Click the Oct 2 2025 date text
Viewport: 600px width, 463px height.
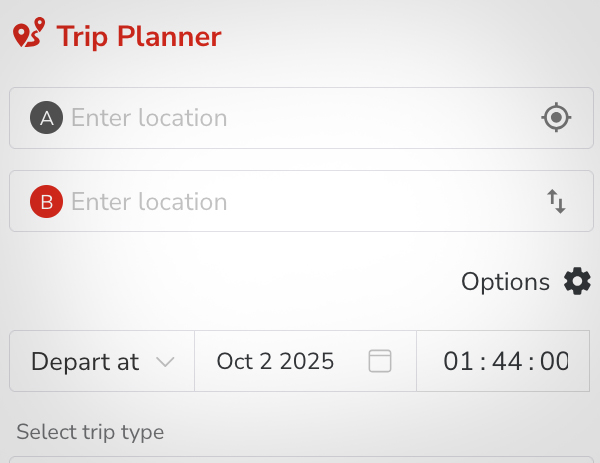coord(275,361)
